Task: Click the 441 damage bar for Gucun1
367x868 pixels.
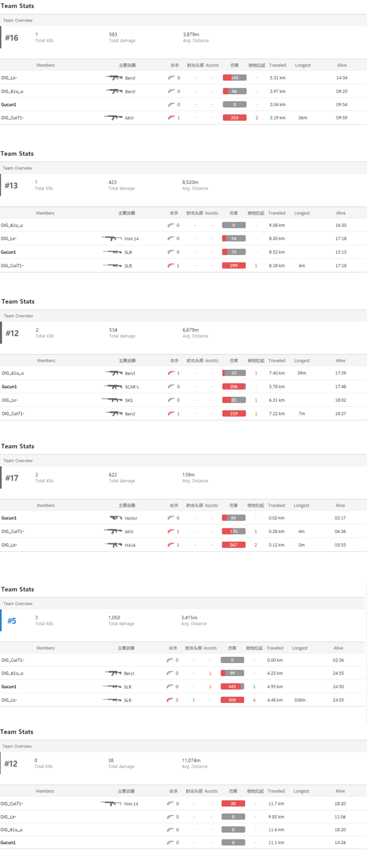Action: [x=232, y=686]
